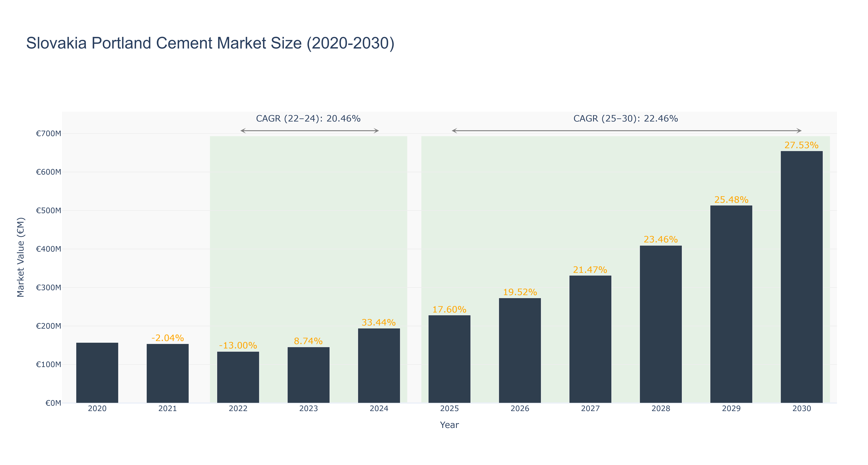Select the 17.60% growth label

tap(449, 309)
